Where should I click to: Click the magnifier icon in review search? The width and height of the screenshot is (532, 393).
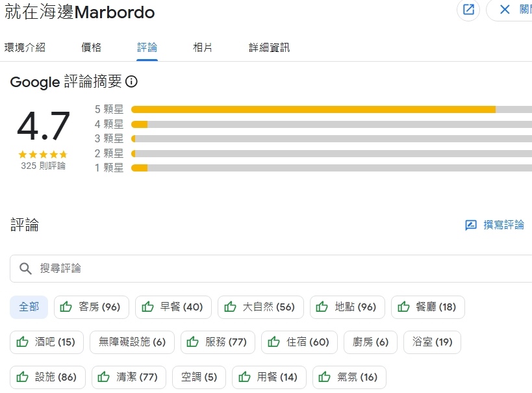click(x=26, y=268)
